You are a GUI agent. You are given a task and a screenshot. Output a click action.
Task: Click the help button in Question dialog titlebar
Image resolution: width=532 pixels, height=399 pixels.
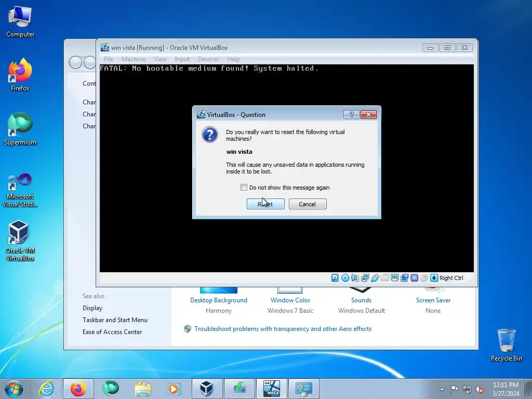pos(351,115)
